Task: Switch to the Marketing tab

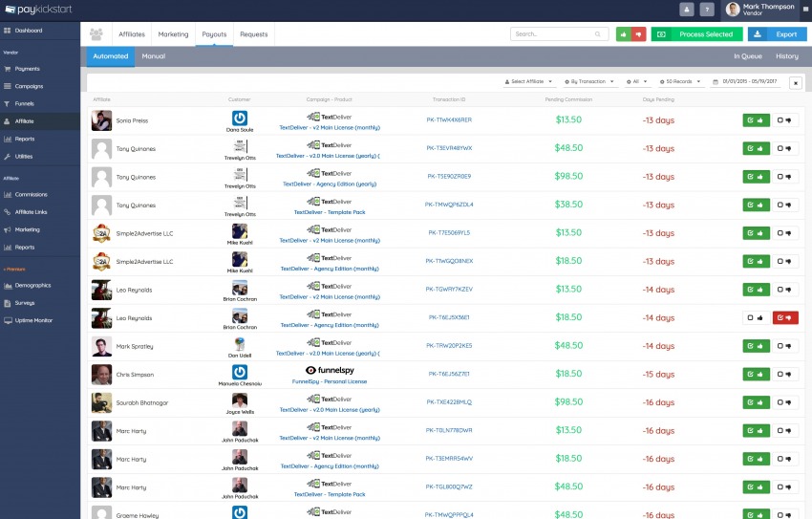Action: (173, 34)
